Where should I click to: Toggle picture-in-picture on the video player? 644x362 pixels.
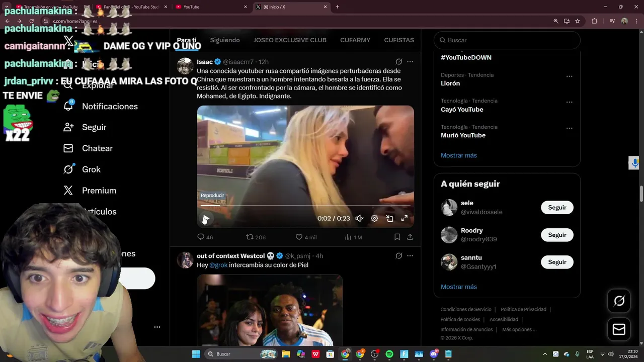coord(389,218)
